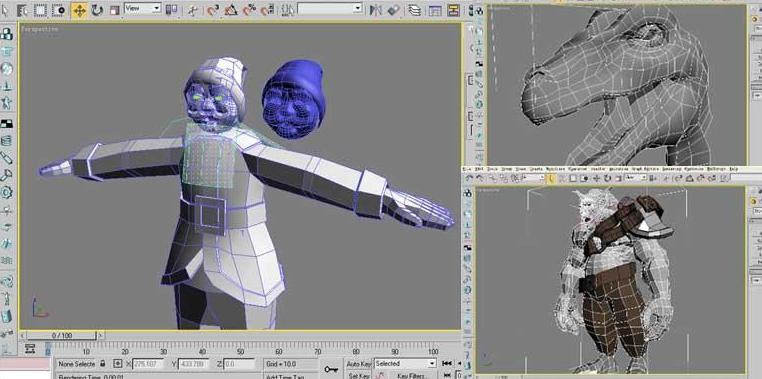Open the Curve Editor icon
The image size is (762, 379).
tap(435, 10)
